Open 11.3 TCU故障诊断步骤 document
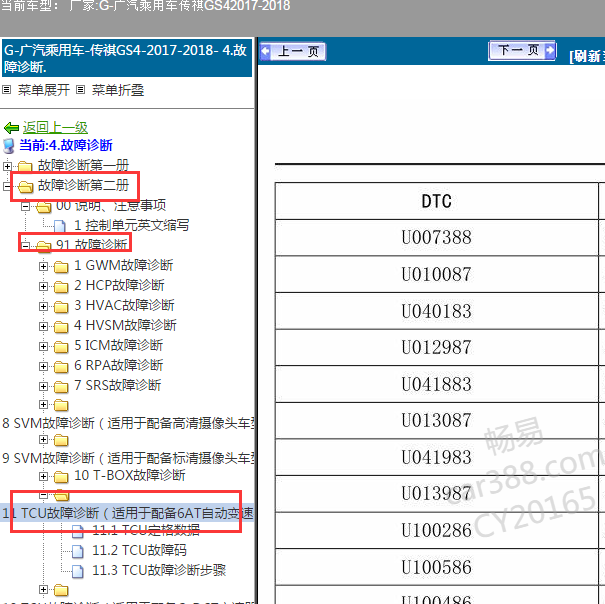 (x=159, y=570)
